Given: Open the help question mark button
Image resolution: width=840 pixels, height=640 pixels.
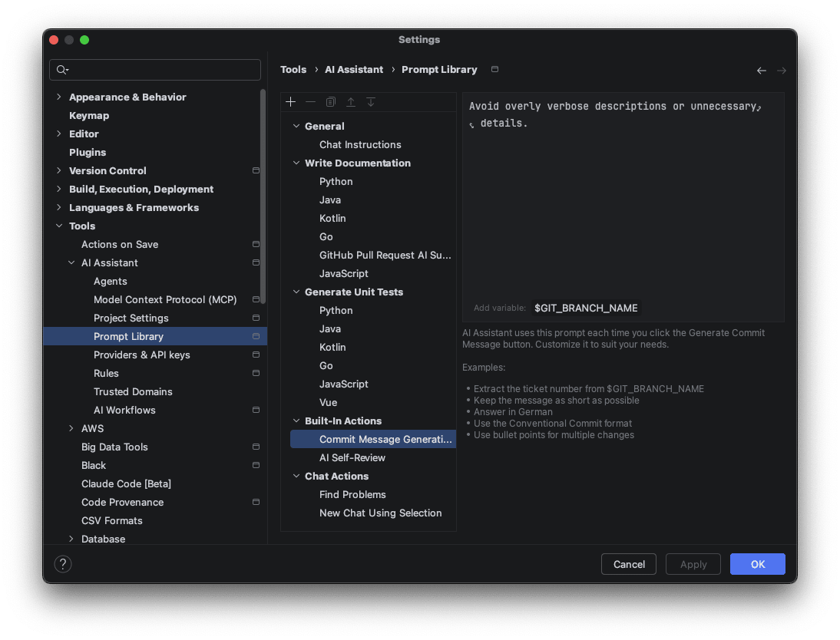Looking at the screenshot, I should (63, 564).
